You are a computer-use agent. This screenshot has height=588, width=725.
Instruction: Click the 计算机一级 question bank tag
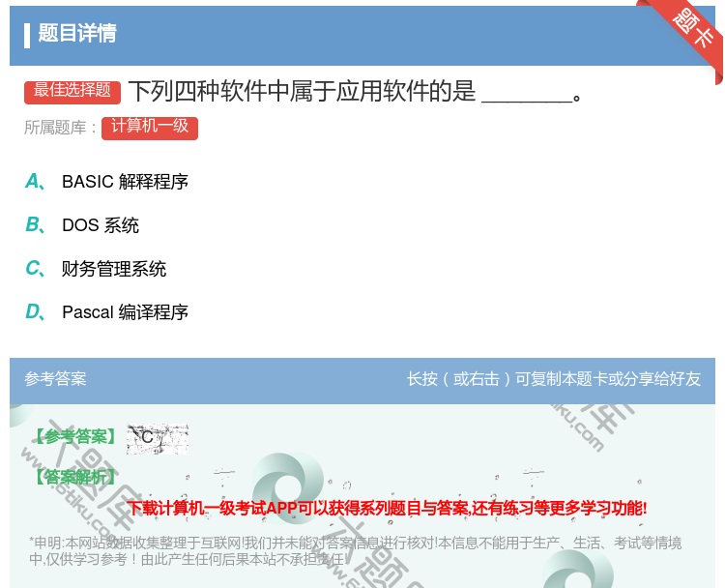click(x=150, y=128)
